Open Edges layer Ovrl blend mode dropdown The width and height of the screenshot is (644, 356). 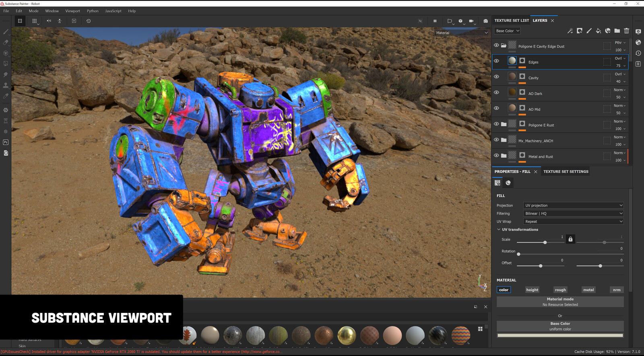[620, 58]
